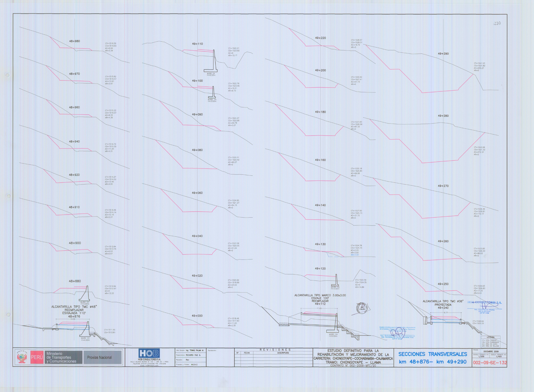The width and height of the screenshot is (534, 392).
Task: Click the DESCRIPCIÓN column header
Action: coord(283,353)
